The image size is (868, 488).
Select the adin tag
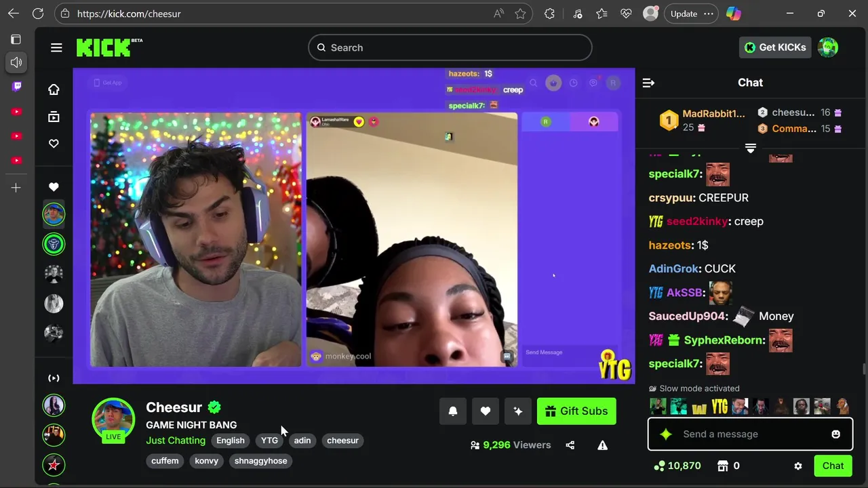coord(302,441)
